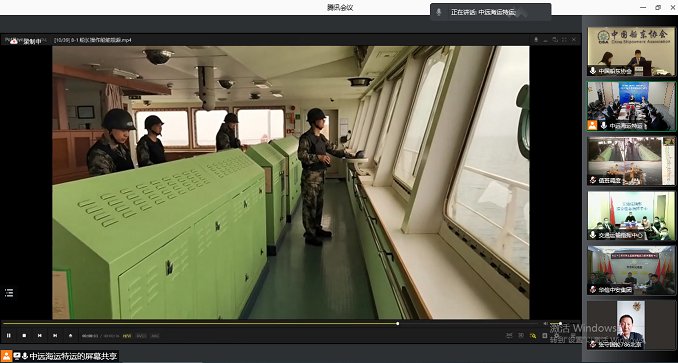Click the yellow search/zoom icon in player
Screen dimensions: 678x363
tap(533, 335)
